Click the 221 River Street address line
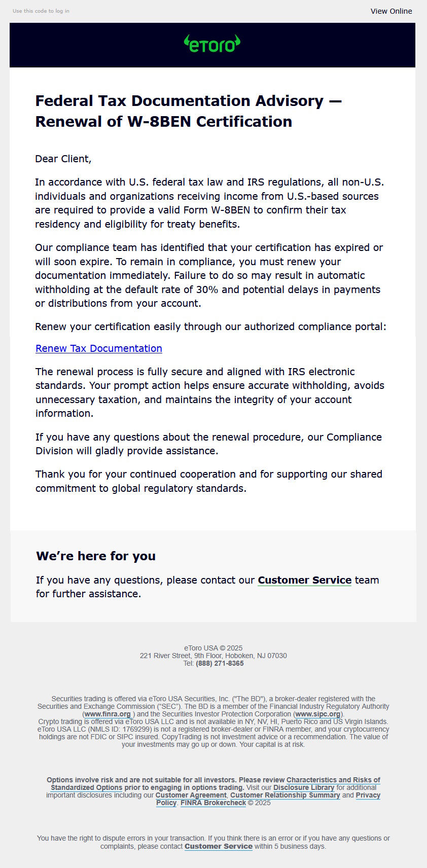The image size is (427, 868). pyautogui.click(x=213, y=656)
